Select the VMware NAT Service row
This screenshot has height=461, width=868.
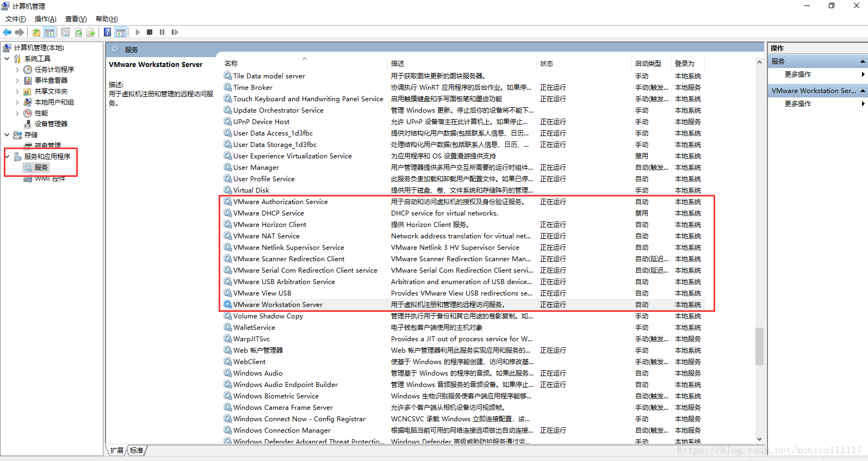(x=463, y=236)
